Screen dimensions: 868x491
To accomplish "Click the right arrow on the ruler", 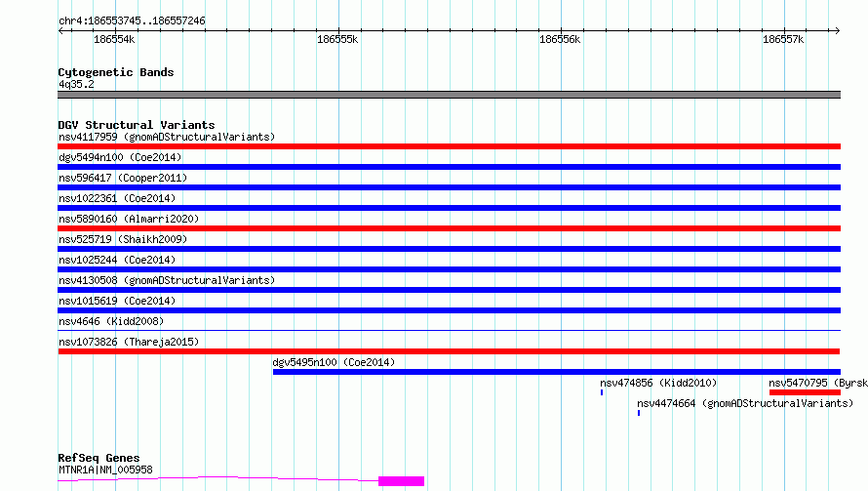I will pyautogui.click(x=837, y=31).
